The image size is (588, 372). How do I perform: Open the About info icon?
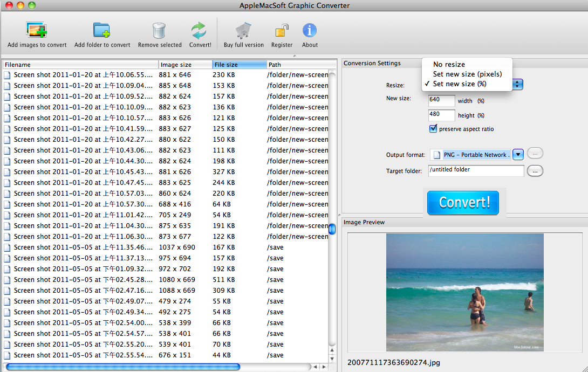(310, 30)
